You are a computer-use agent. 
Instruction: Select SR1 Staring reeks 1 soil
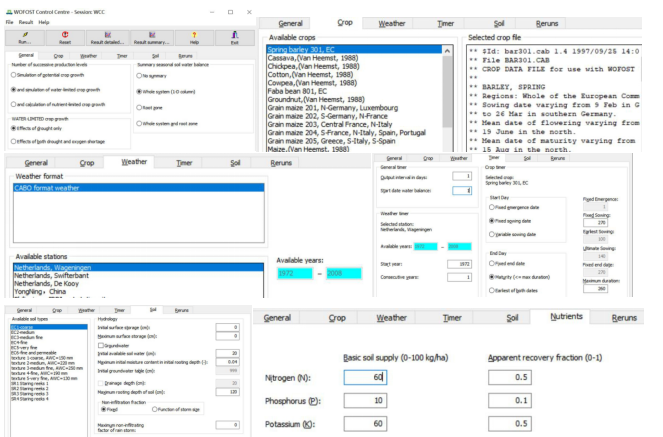[x=30, y=383]
